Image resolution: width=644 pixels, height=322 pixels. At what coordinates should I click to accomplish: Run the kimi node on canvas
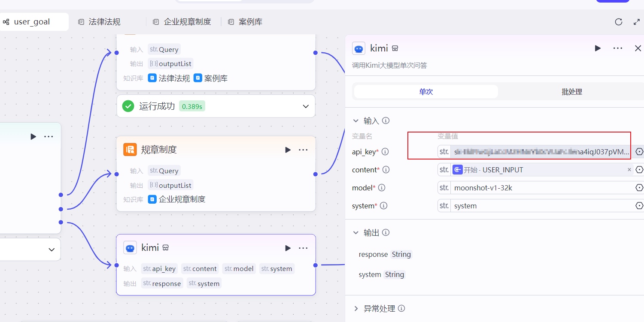[288, 248]
